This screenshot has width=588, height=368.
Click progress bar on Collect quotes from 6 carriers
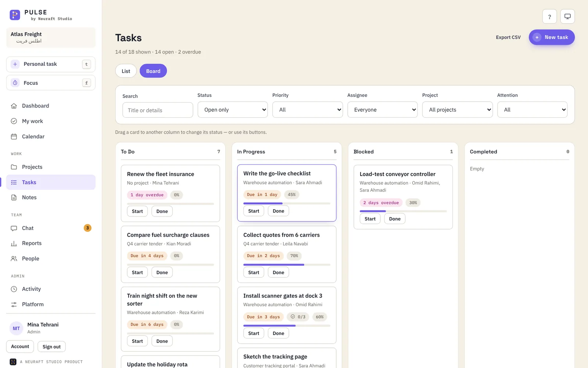pyautogui.click(x=287, y=265)
